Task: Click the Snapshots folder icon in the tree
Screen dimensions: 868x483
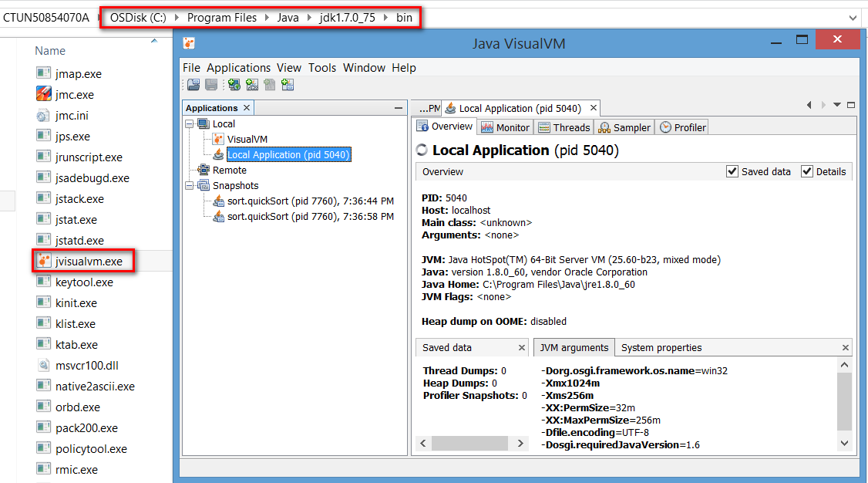Action: point(204,185)
